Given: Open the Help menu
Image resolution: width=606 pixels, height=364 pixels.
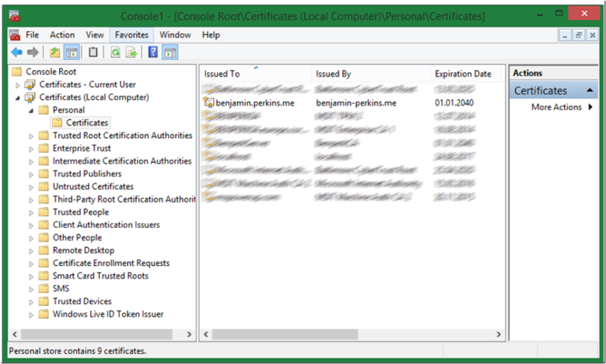Looking at the screenshot, I should pyautogui.click(x=211, y=35).
